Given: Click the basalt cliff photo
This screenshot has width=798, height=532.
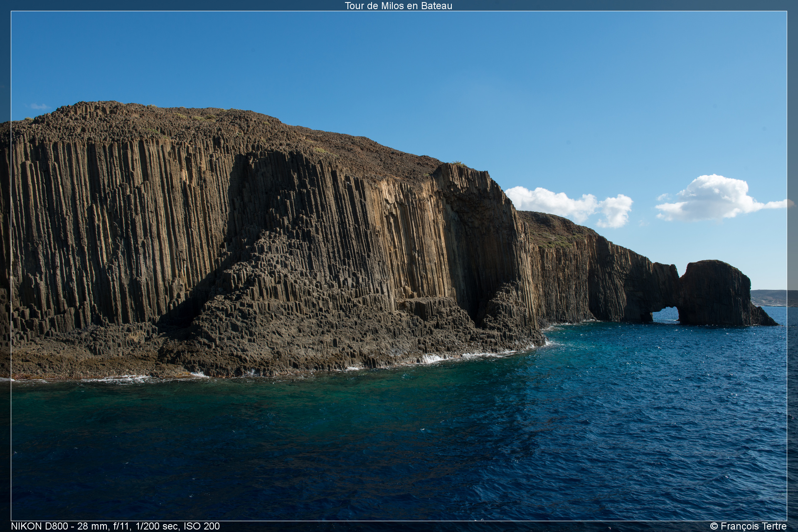Looking at the screenshot, I should [x=399, y=266].
